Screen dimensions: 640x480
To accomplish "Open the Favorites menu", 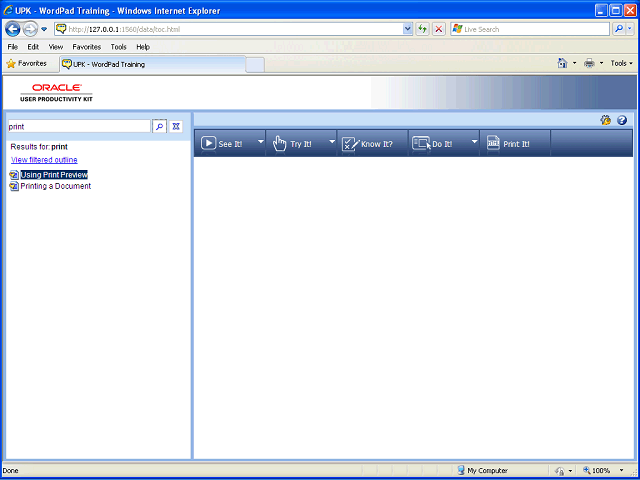I will [x=87, y=47].
